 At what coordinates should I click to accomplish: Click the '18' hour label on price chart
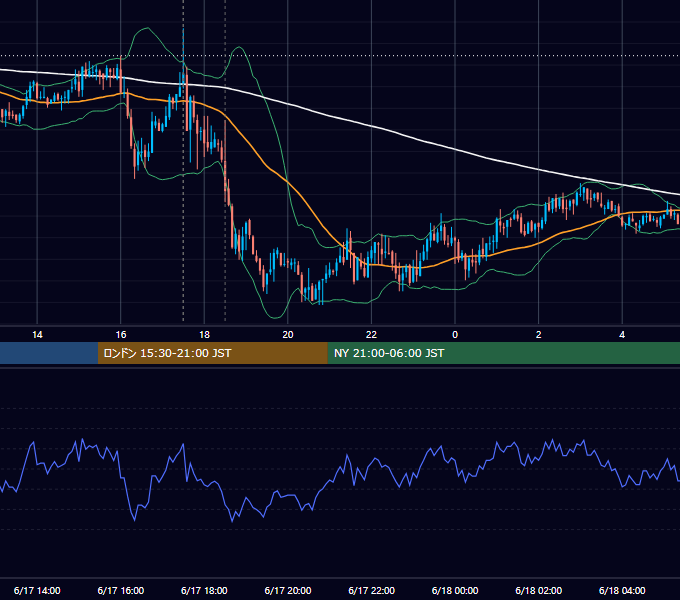[x=204, y=335]
